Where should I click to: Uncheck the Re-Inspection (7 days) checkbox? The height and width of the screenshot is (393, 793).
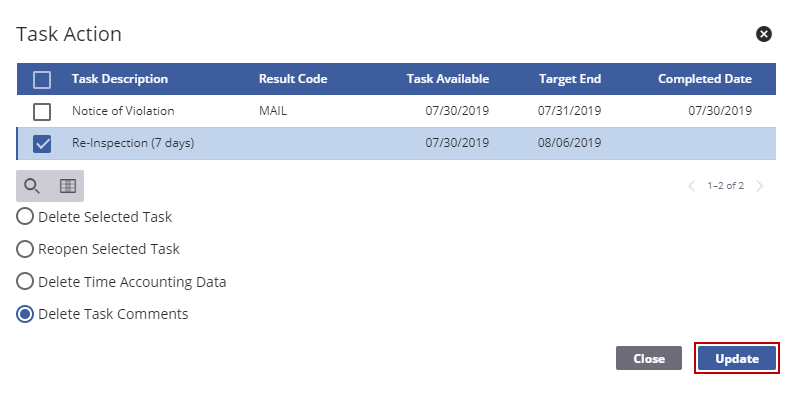(x=42, y=144)
